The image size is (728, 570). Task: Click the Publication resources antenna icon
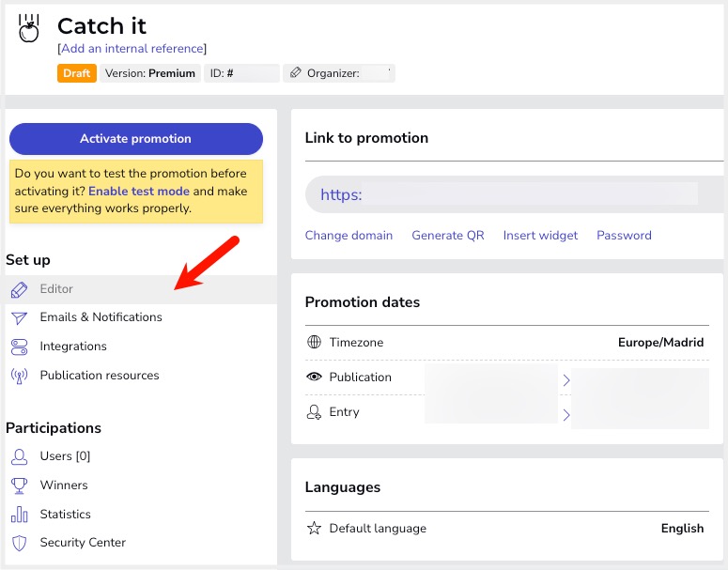19,376
